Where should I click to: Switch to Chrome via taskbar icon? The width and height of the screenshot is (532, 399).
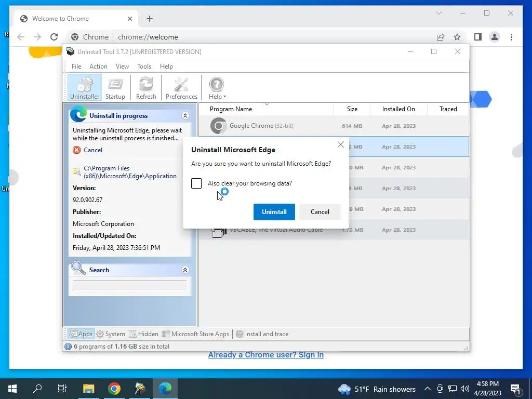click(114, 389)
